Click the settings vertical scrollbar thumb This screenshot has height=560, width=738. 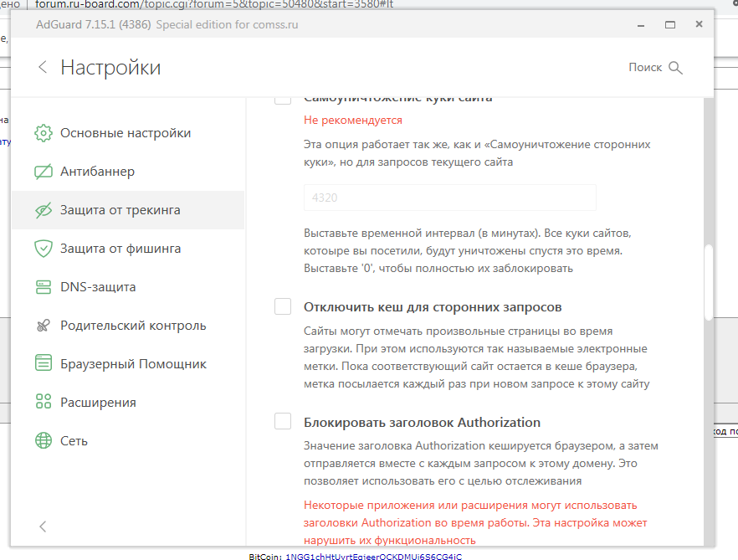[709, 283]
